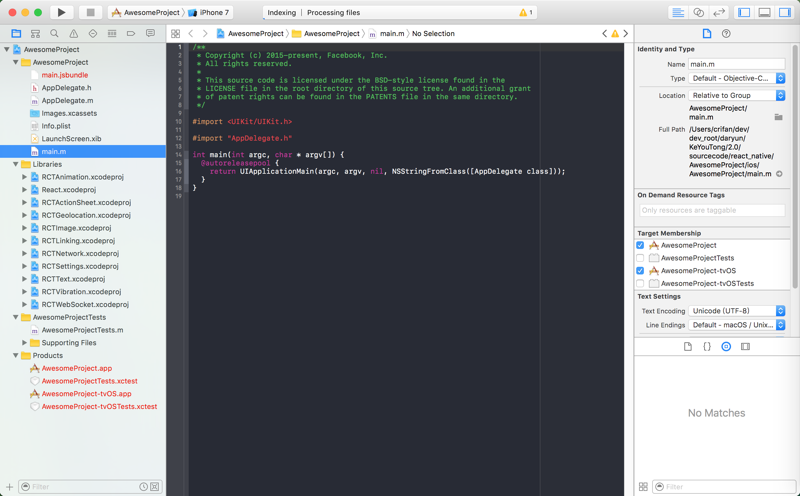Expand RCTAnimation.xcodeproj
This screenshot has height=496, width=800.
point(24,177)
